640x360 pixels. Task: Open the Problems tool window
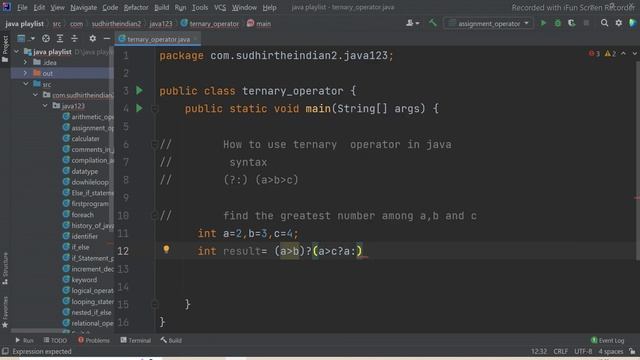[x=94, y=340]
